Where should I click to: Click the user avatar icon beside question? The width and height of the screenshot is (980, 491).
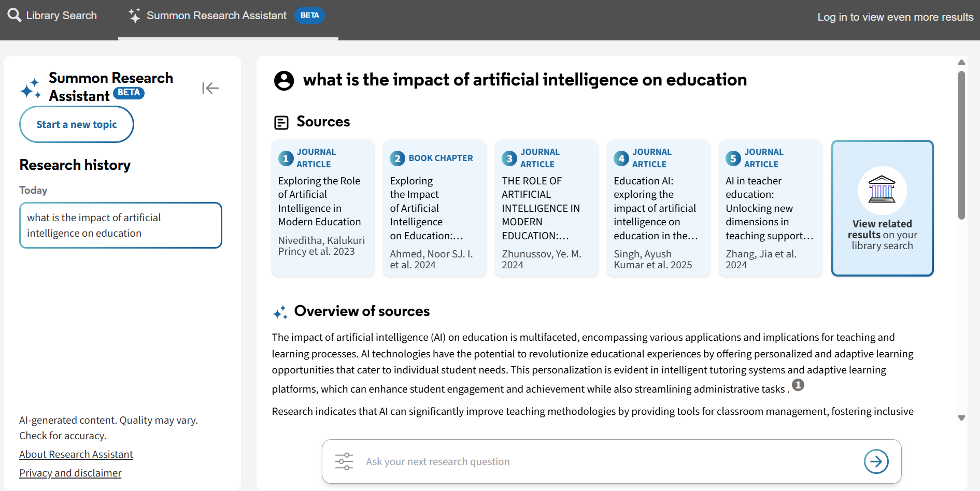pos(284,81)
